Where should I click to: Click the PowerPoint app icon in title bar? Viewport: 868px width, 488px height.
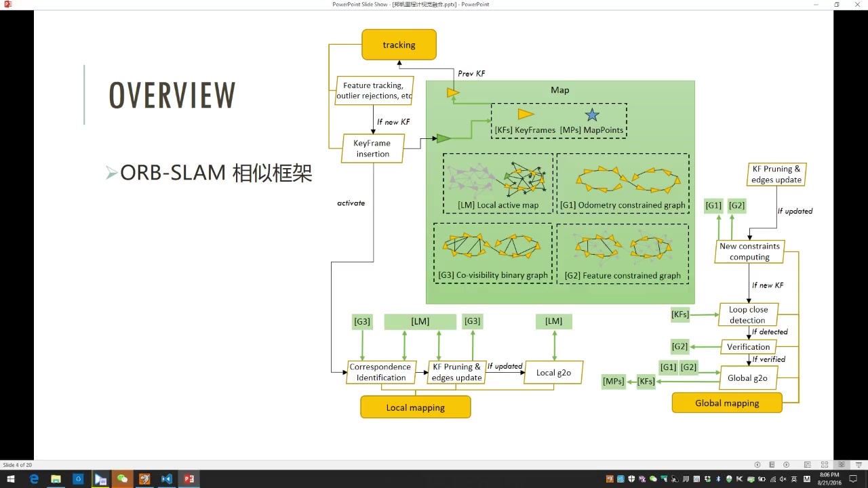7,4
